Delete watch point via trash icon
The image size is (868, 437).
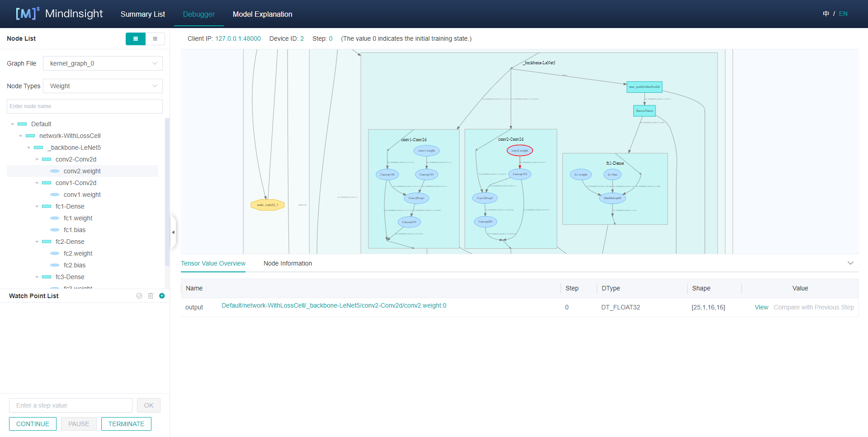(x=151, y=296)
